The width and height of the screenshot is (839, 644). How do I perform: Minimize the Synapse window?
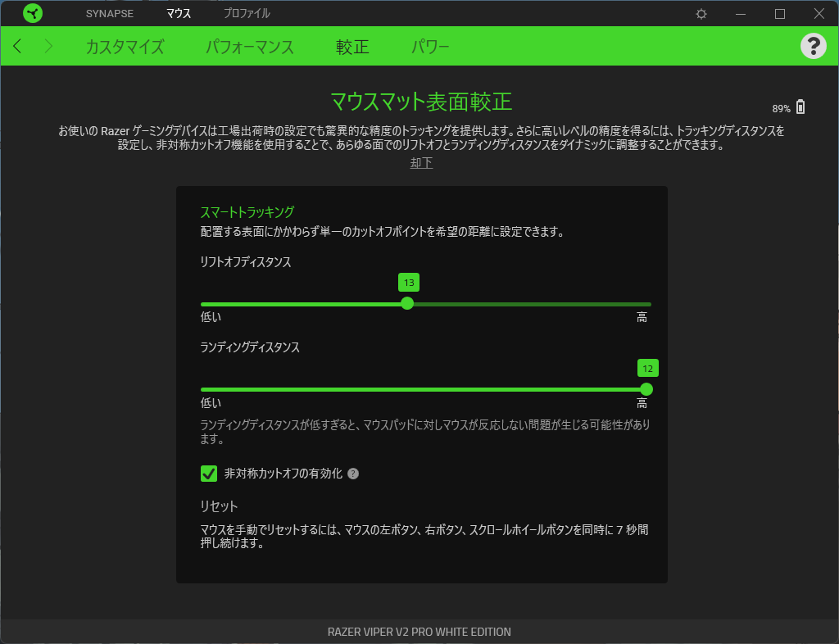point(741,14)
